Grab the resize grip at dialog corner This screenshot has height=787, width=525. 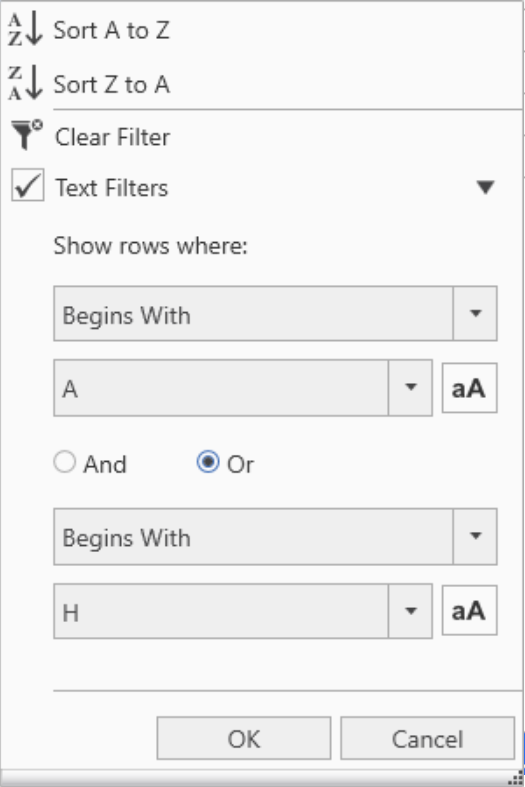(x=515, y=777)
